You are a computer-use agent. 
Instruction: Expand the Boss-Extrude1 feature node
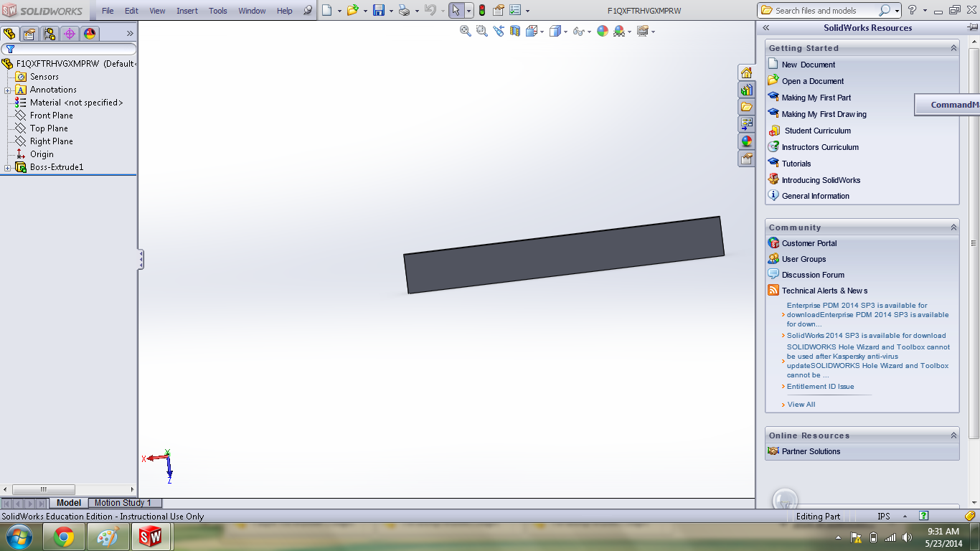coord(7,167)
